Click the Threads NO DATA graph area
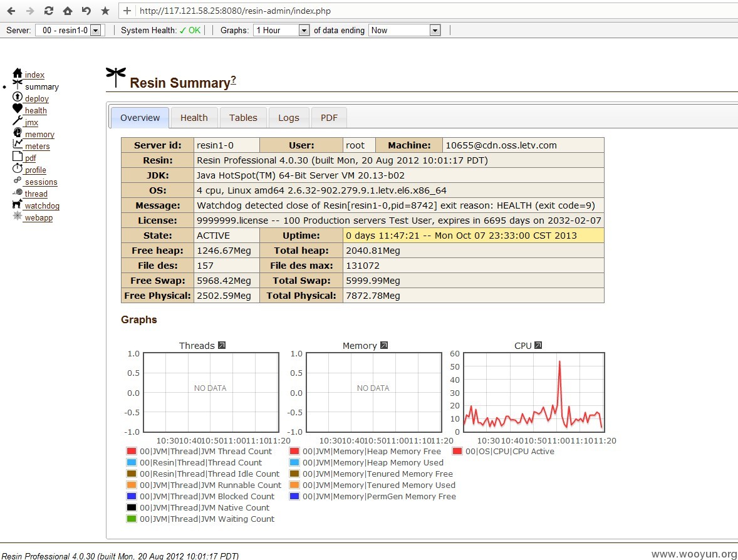Screen dimensions: 738x560 pos(211,393)
